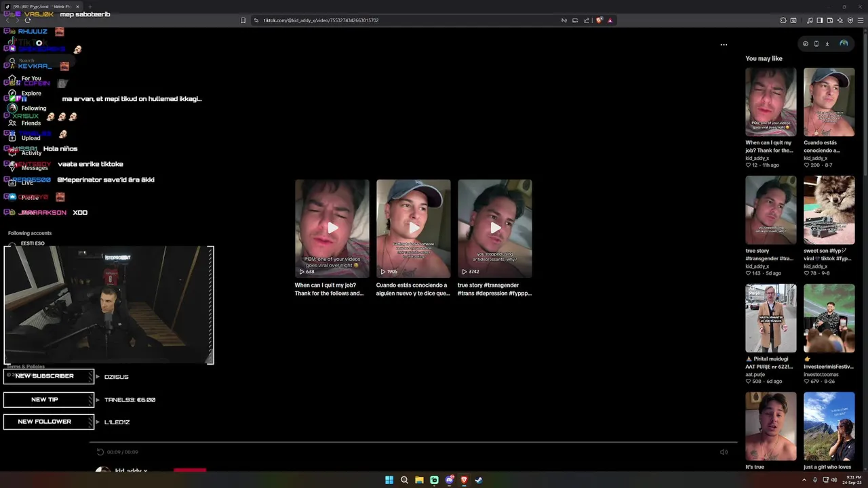
Task: Go to the Following feed
Action: [x=27, y=108]
